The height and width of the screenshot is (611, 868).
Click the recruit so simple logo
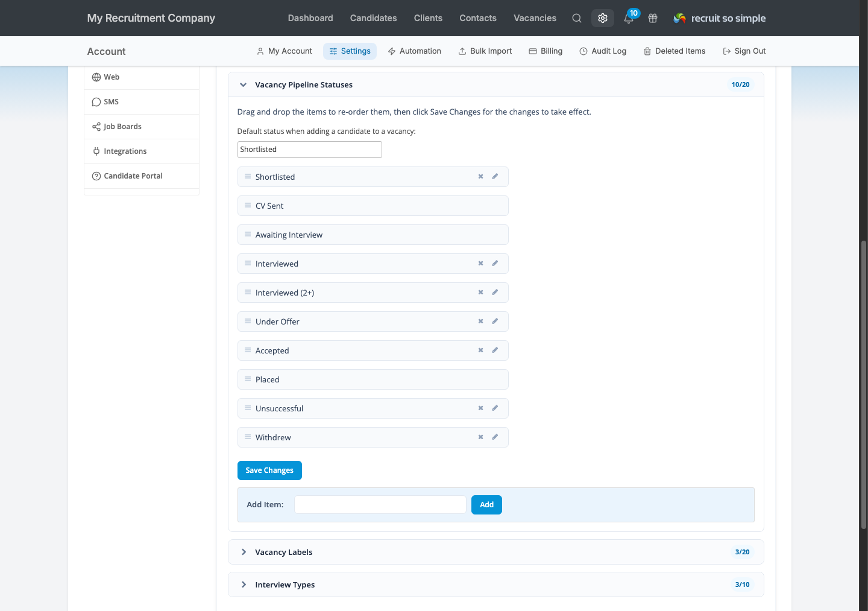click(x=720, y=18)
